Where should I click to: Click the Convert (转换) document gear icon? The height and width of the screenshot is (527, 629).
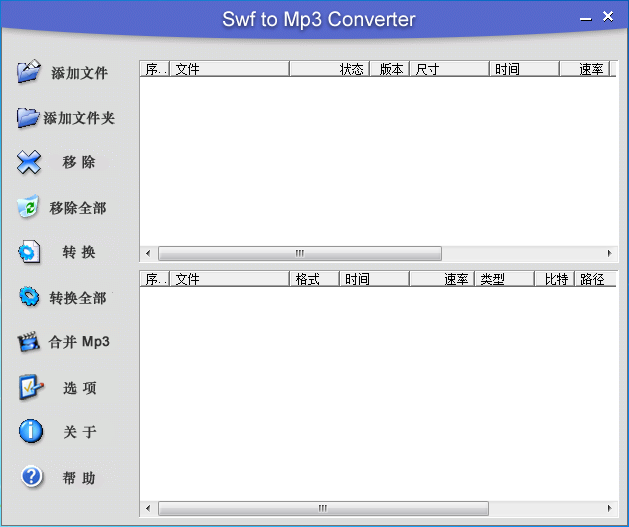point(29,251)
